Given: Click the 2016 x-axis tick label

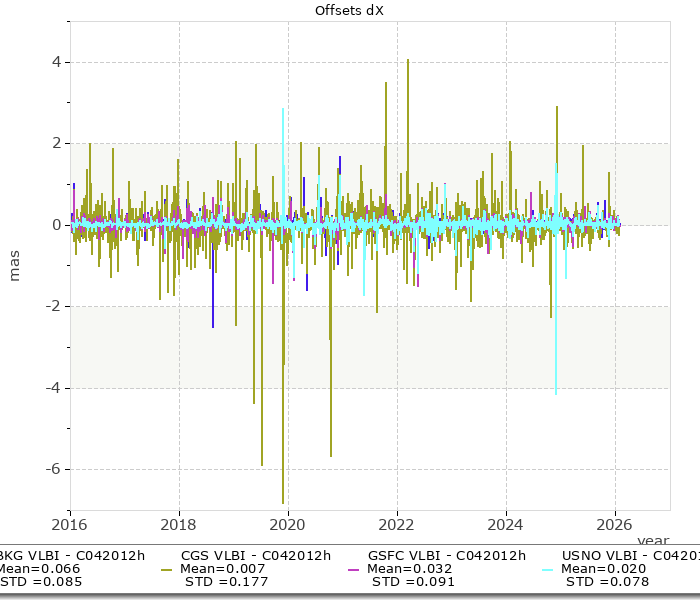Looking at the screenshot, I should [70, 523].
